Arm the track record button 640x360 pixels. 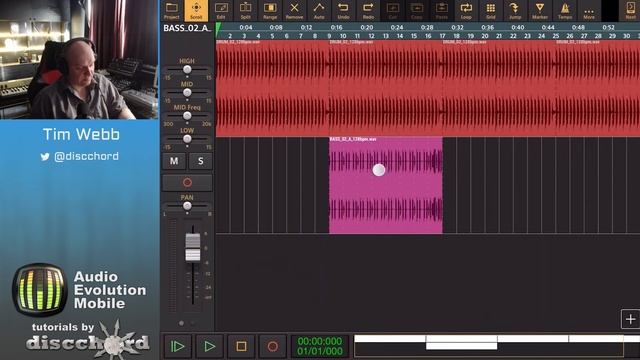[x=187, y=182]
